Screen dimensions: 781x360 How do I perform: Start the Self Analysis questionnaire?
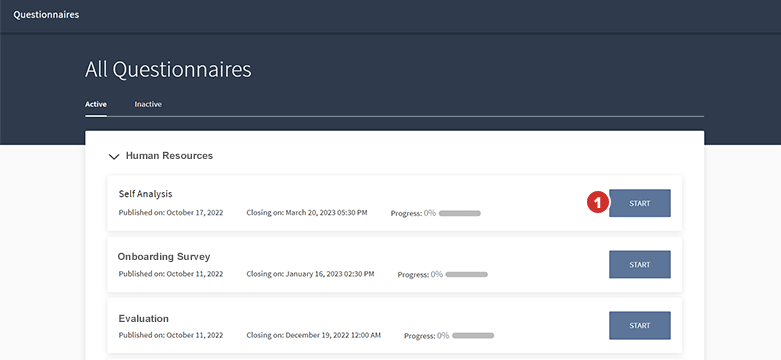point(640,203)
